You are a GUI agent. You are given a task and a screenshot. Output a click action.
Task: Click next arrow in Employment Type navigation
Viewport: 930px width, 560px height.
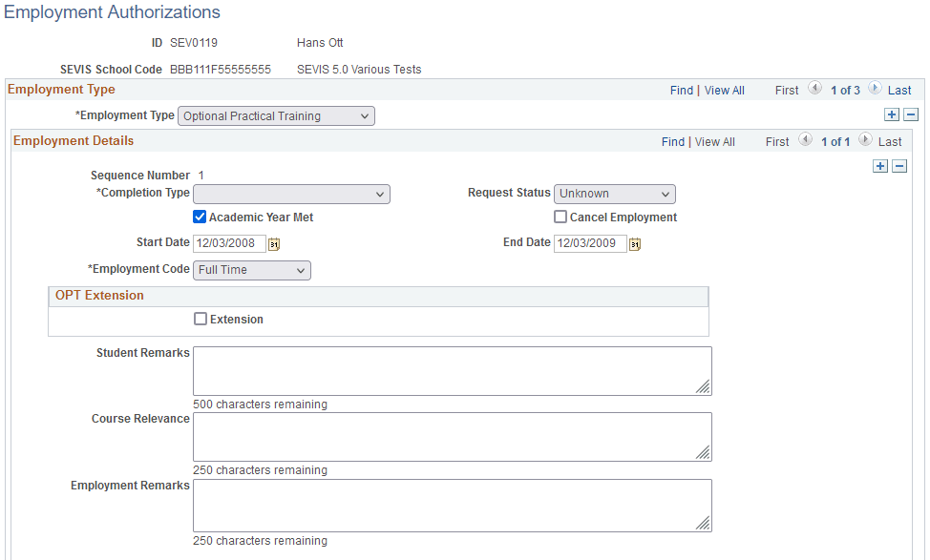[x=875, y=88]
